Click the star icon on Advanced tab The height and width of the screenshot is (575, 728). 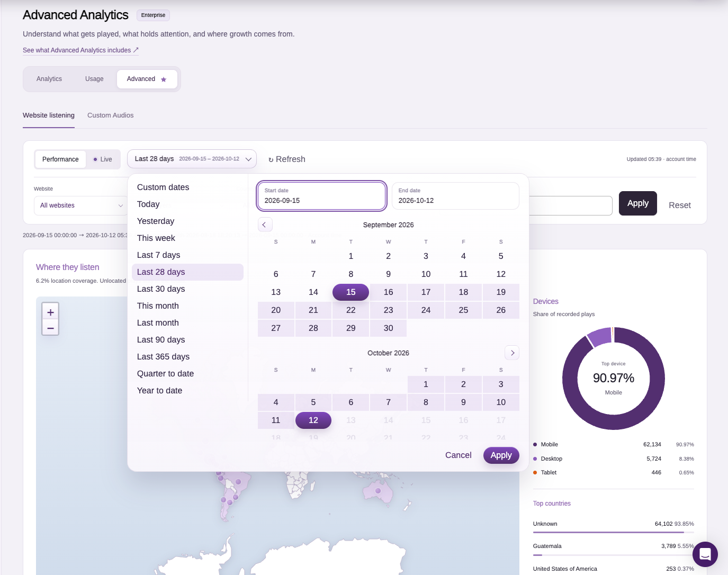coord(164,79)
